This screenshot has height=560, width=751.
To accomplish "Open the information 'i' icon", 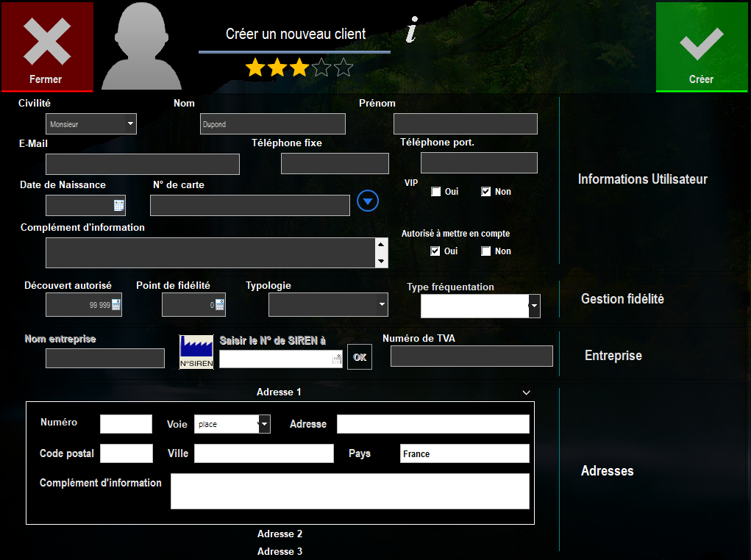I will pyautogui.click(x=412, y=29).
